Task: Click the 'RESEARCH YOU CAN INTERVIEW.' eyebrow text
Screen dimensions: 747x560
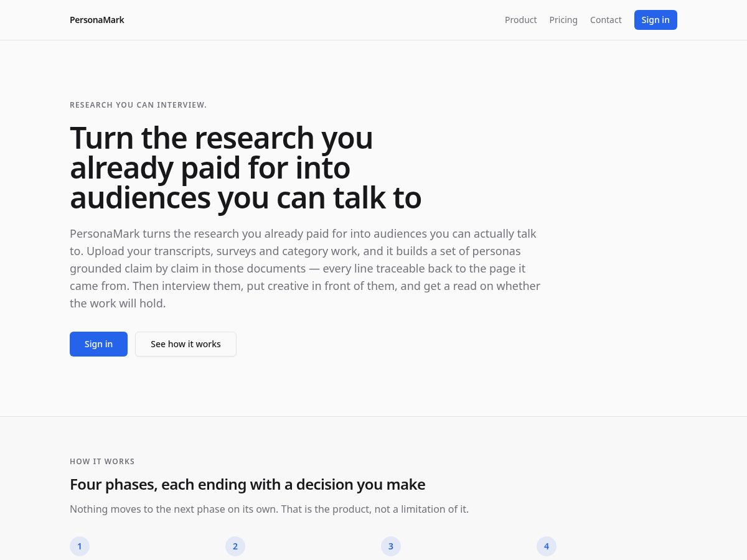Action: tap(138, 105)
